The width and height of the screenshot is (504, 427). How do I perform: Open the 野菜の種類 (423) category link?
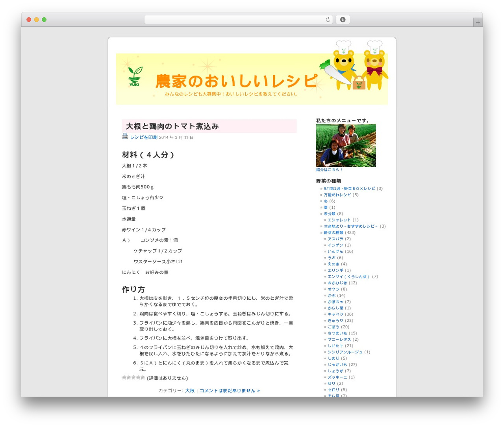[x=334, y=233]
